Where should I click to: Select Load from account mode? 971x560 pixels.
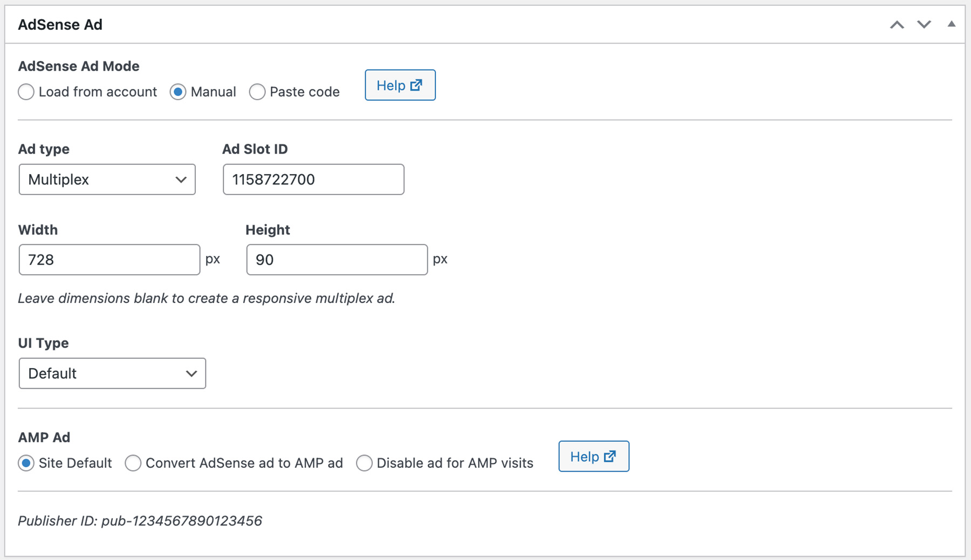pyautogui.click(x=26, y=92)
